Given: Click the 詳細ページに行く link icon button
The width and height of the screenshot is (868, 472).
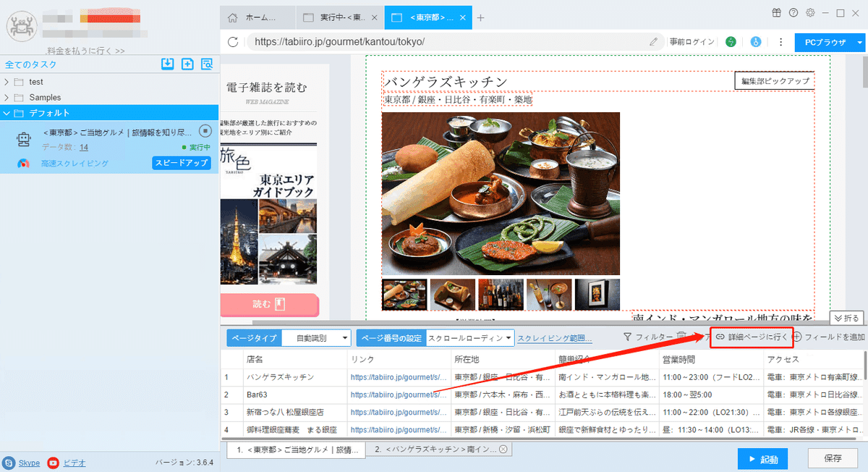Looking at the screenshot, I should pos(752,337).
